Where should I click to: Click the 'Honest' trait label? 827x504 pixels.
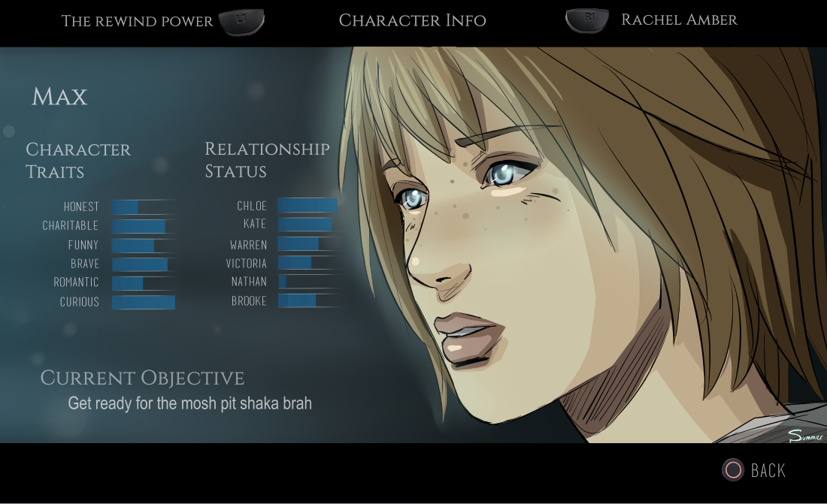(x=81, y=207)
